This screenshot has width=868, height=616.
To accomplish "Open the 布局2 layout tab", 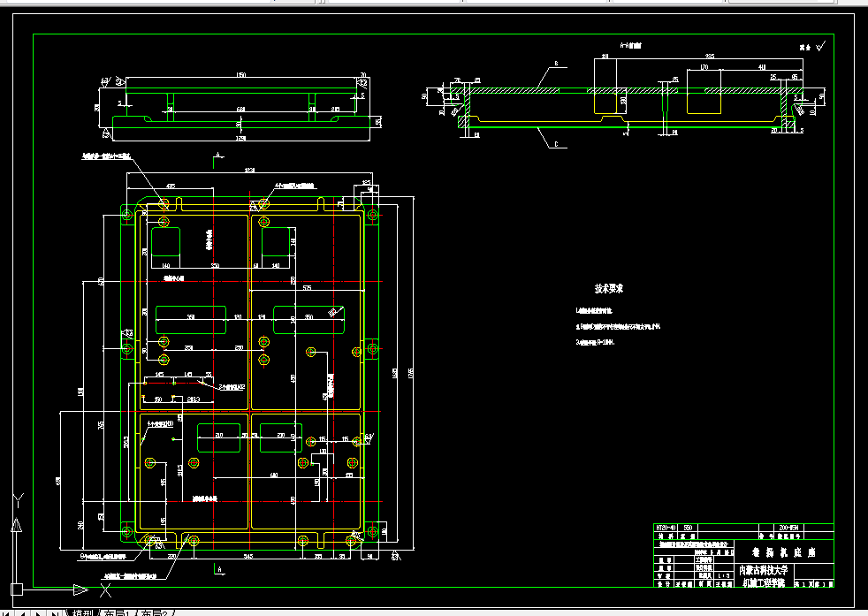I will coord(154,612).
